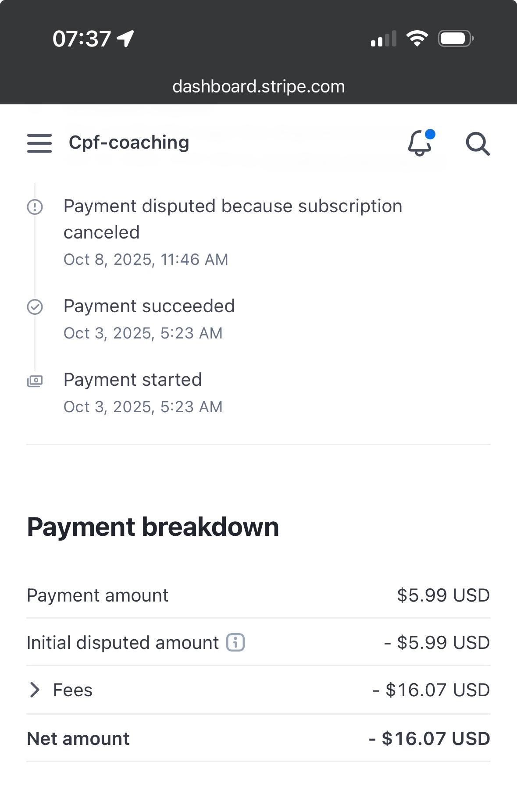Click the Net amount value -$16.07 USD

(x=429, y=739)
